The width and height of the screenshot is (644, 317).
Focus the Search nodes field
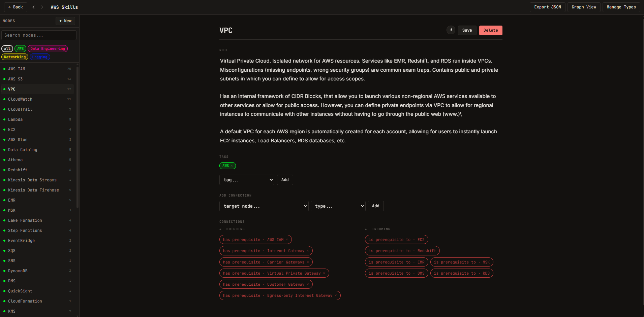click(x=39, y=35)
